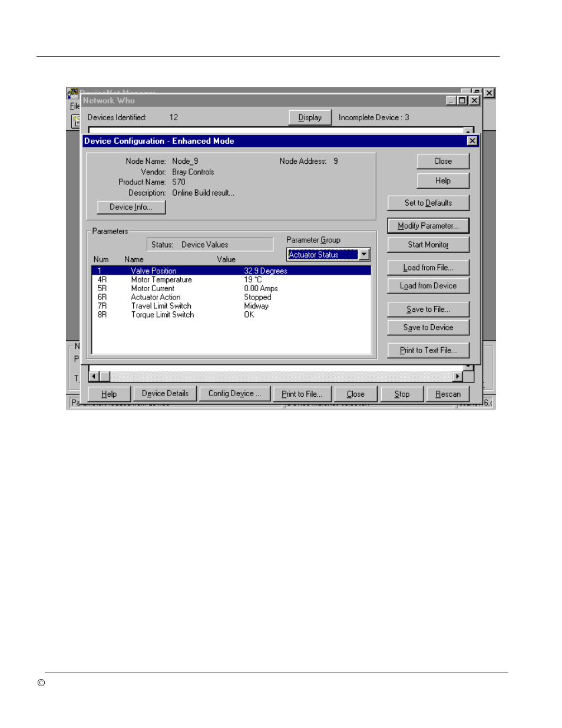The width and height of the screenshot is (562, 728).
Task: Open Device Info dialog
Action: pyautogui.click(x=131, y=207)
